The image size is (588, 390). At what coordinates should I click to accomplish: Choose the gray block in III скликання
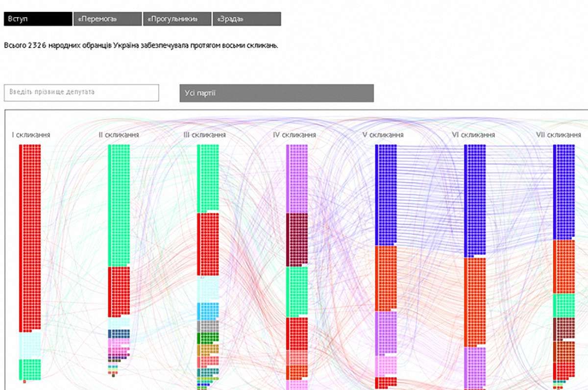[x=208, y=326]
